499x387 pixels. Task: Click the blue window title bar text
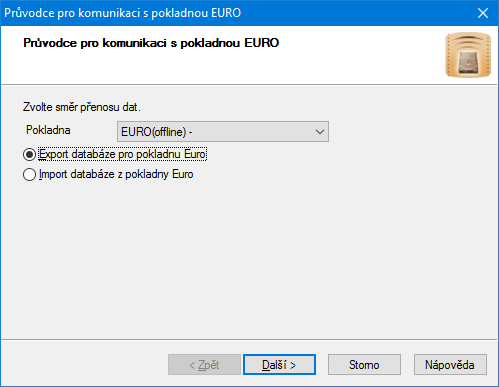[x=122, y=13]
